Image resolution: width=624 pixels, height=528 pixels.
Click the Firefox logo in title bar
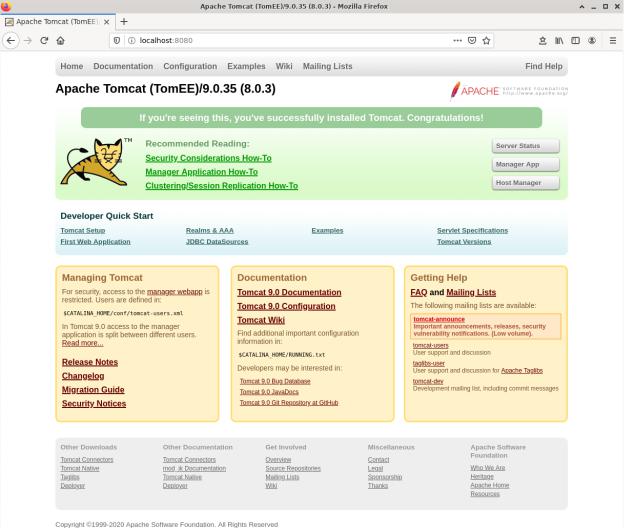(x=6, y=6)
